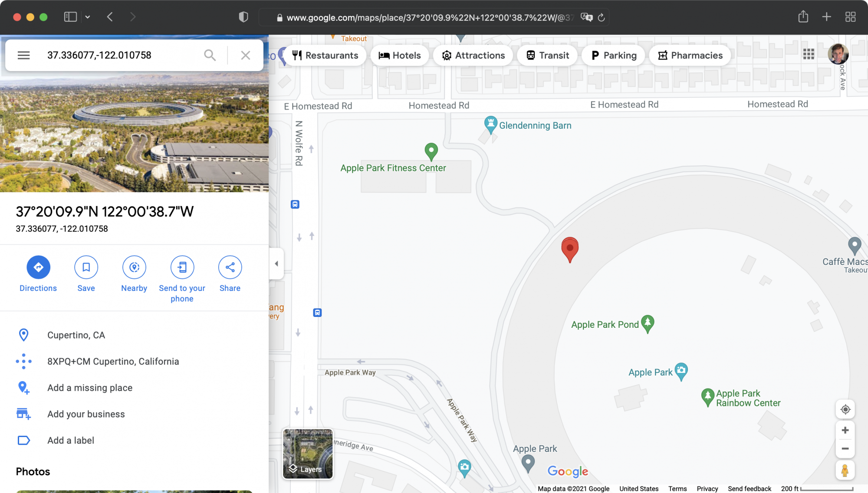Screen dimensions: 868x493
Task: Click Send to your phone icon
Action: coord(182,267)
